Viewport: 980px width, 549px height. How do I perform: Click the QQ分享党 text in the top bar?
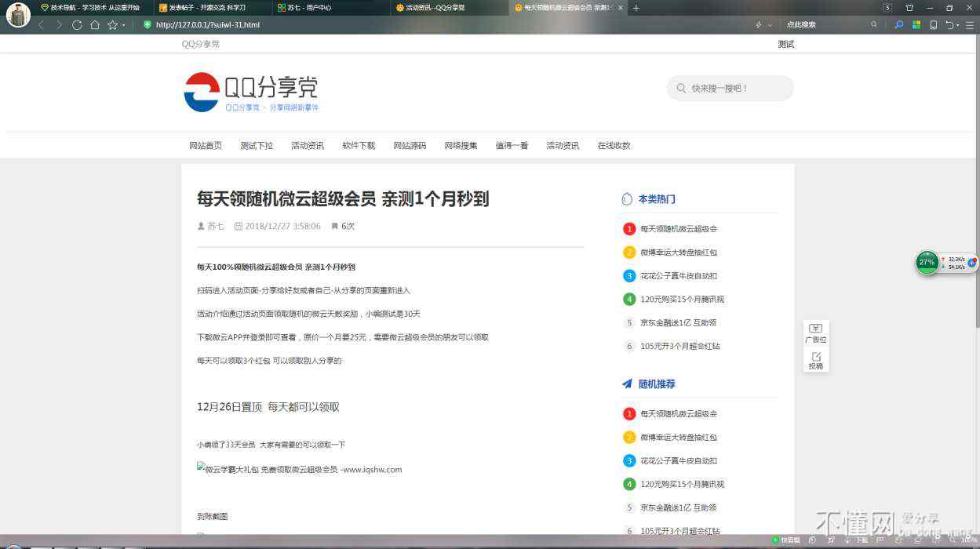click(x=201, y=44)
